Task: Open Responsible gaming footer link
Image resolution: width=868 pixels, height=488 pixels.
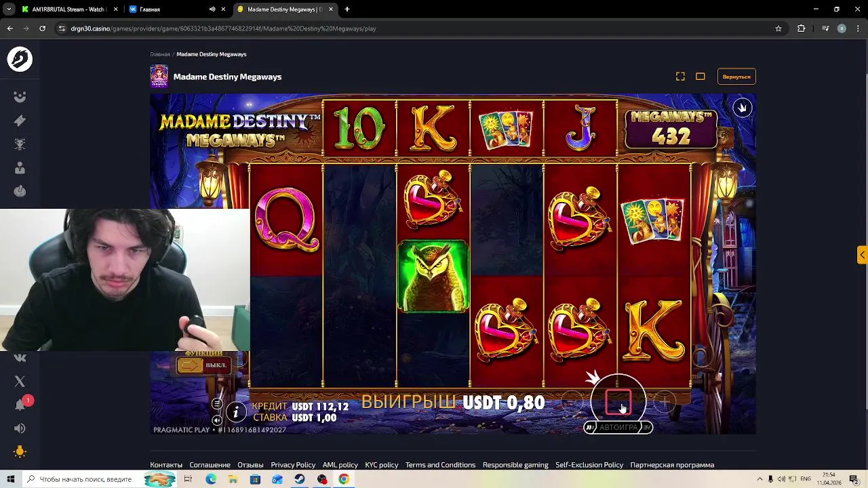Action: [515, 465]
